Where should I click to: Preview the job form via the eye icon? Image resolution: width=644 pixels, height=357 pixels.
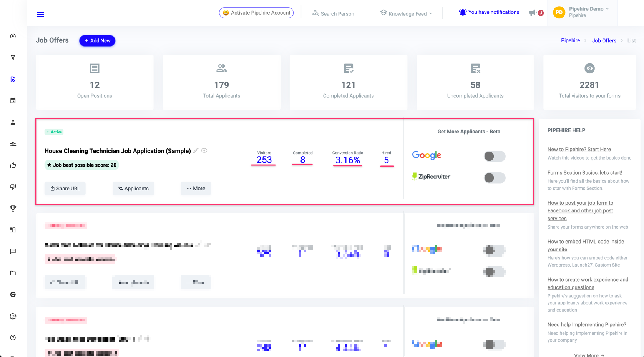(x=204, y=150)
